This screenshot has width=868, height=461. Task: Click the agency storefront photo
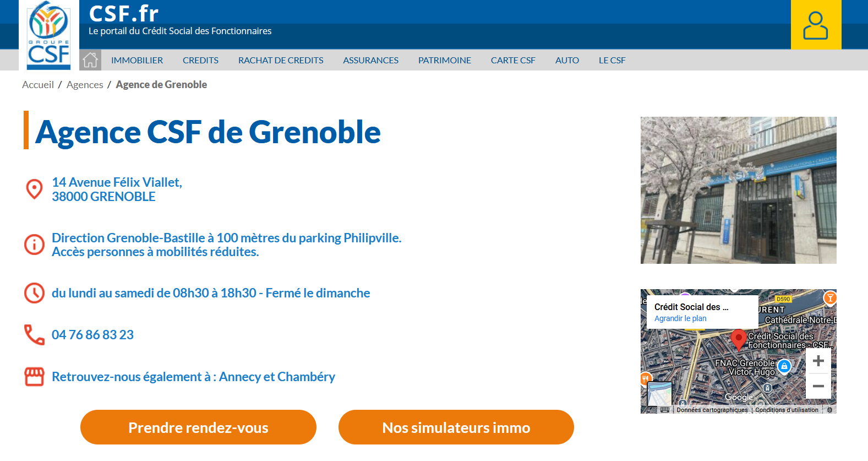738,190
